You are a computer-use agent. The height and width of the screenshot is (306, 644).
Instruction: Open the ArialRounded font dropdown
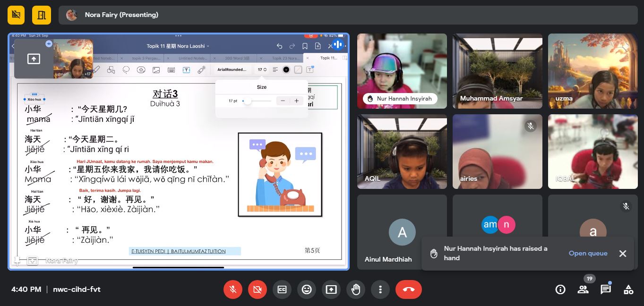[232, 69]
